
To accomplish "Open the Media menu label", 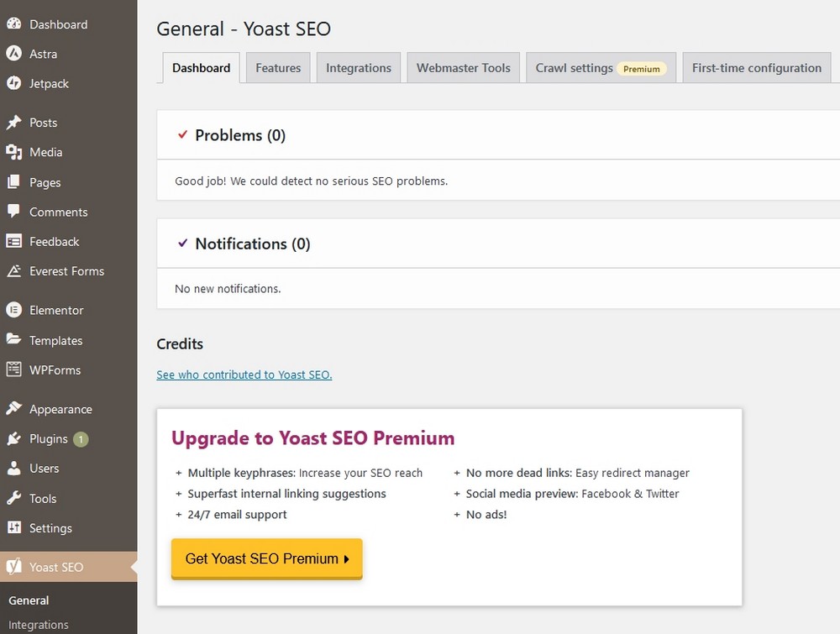I will coord(46,152).
